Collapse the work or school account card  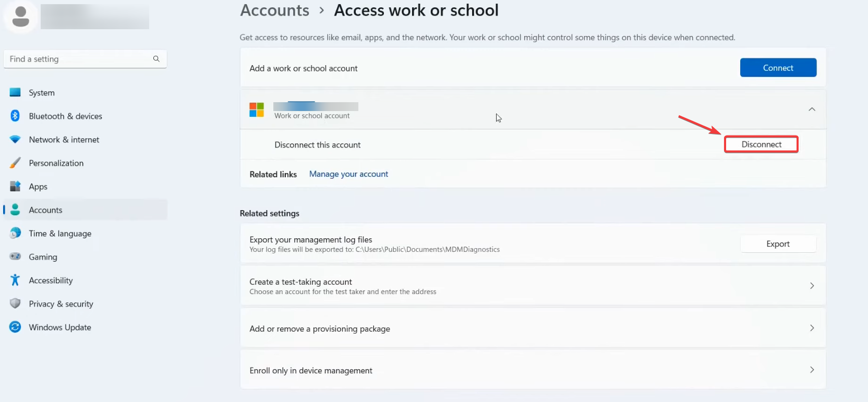(x=812, y=109)
